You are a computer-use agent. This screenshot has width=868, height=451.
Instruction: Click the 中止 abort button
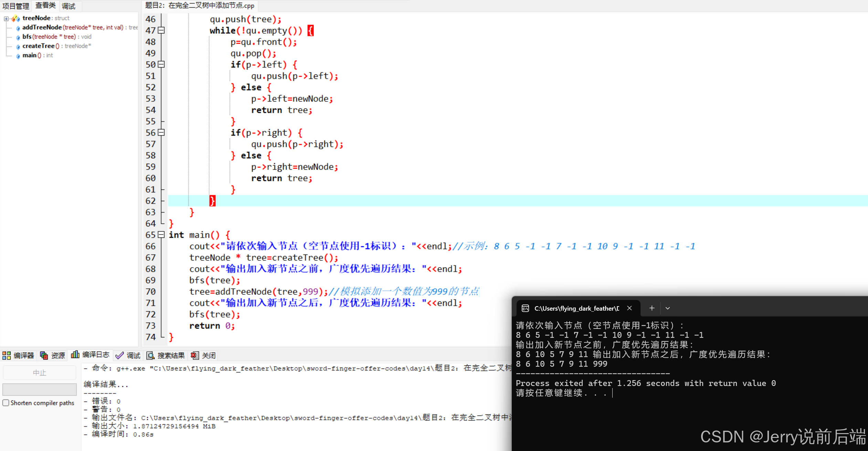coord(39,373)
